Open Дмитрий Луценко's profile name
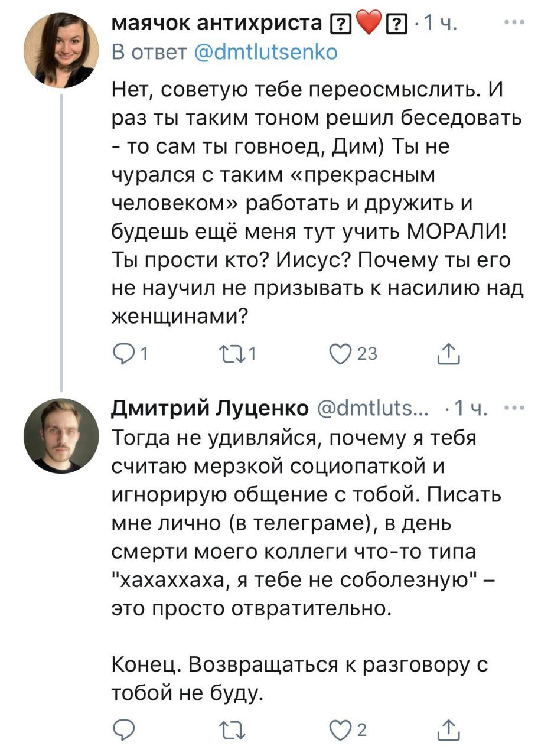 210,408
